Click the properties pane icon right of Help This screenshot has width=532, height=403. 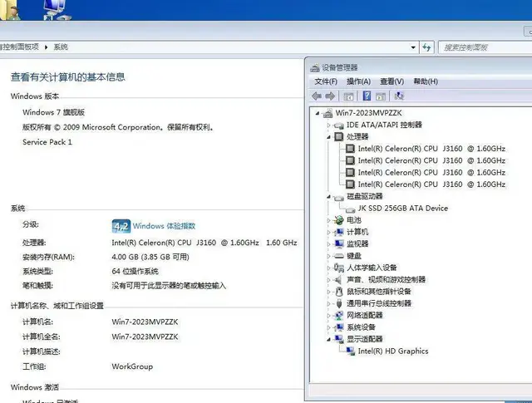click(x=381, y=96)
